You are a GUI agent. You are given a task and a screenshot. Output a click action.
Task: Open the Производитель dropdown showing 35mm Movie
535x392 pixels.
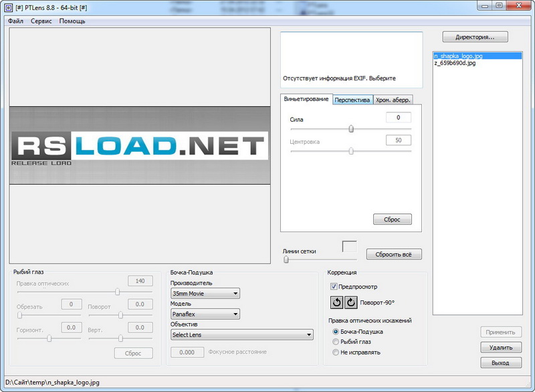point(205,294)
